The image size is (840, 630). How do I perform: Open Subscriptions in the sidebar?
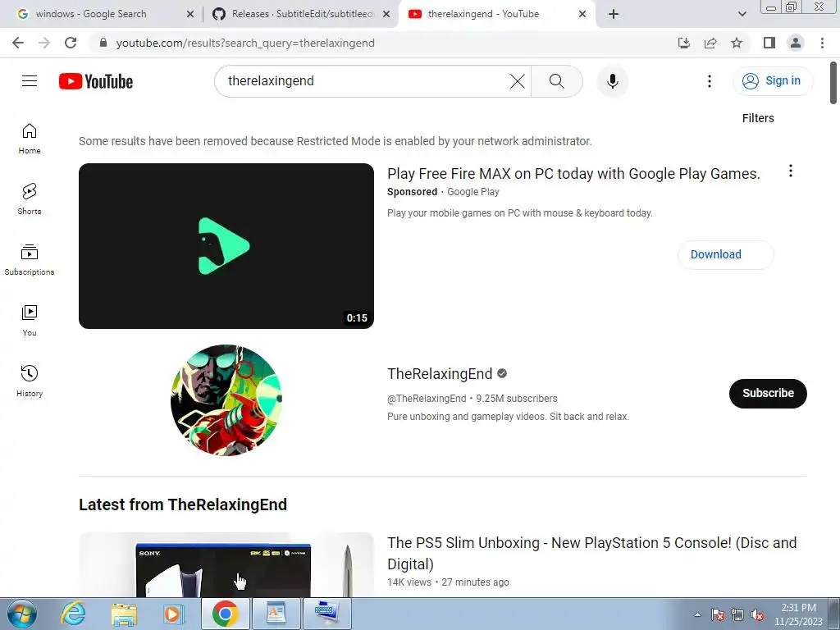coord(30,260)
